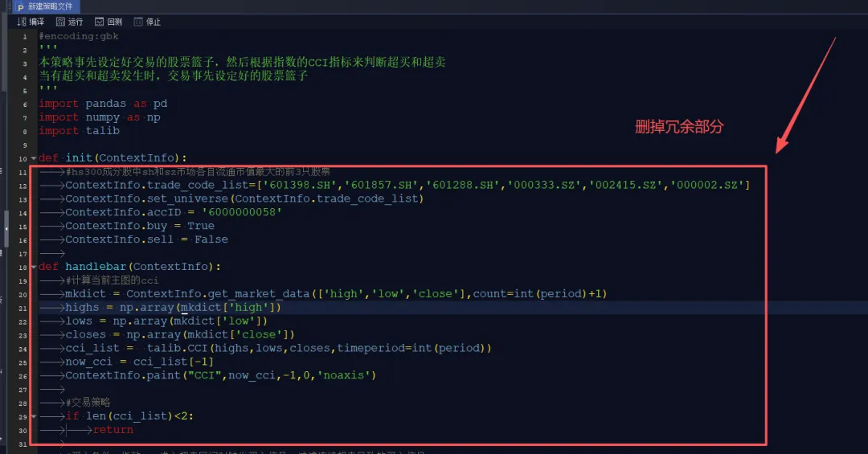The image size is (868, 454).
Task: Click the second docstring line starting 当有超买
Action: pyautogui.click(x=174, y=76)
